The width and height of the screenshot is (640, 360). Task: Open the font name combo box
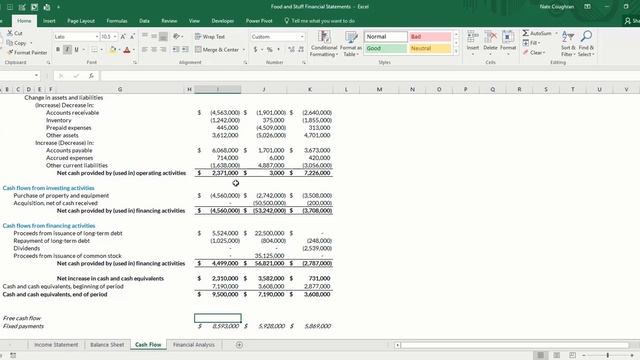pos(76,37)
